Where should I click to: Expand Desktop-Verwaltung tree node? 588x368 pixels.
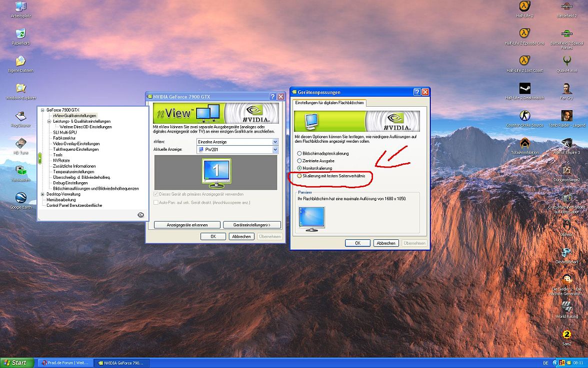pyautogui.click(x=42, y=194)
